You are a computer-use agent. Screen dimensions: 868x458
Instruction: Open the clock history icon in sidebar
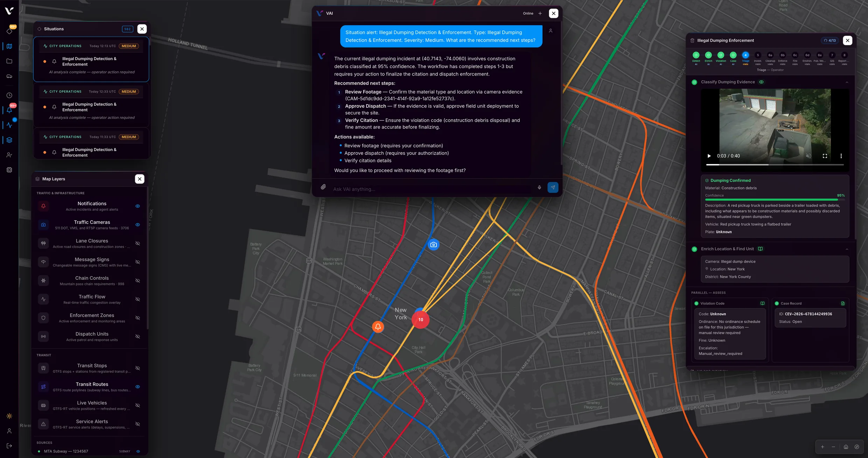pyautogui.click(x=9, y=95)
